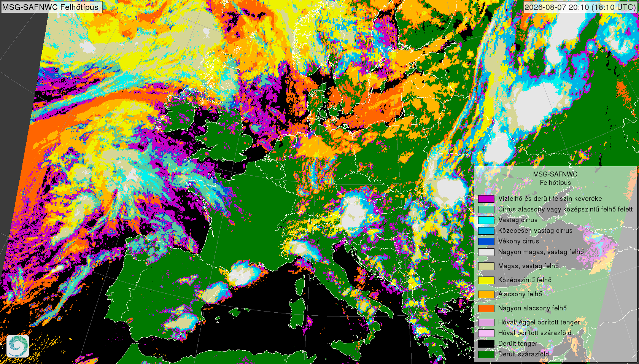The height and width of the screenshot is (364, 639).
Task: Click the "Derült tenger" legend label
Action: [518, 343]
